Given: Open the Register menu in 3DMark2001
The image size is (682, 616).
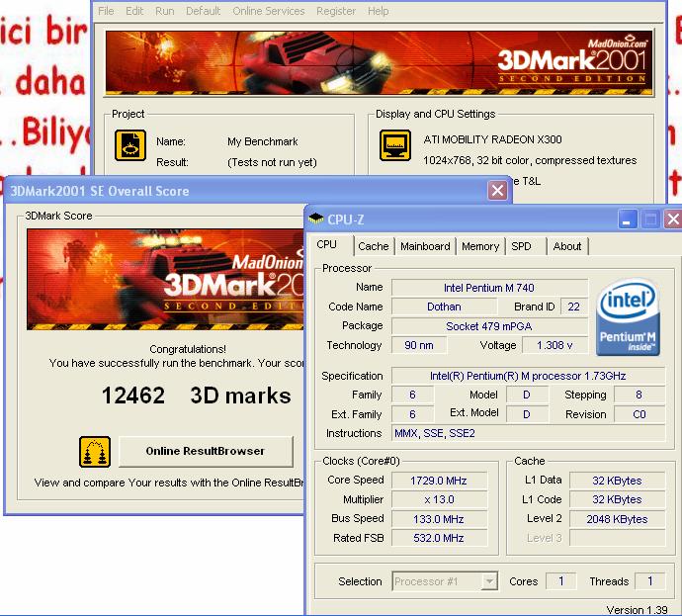Looking at the screenshot, I should pos(336,11).
